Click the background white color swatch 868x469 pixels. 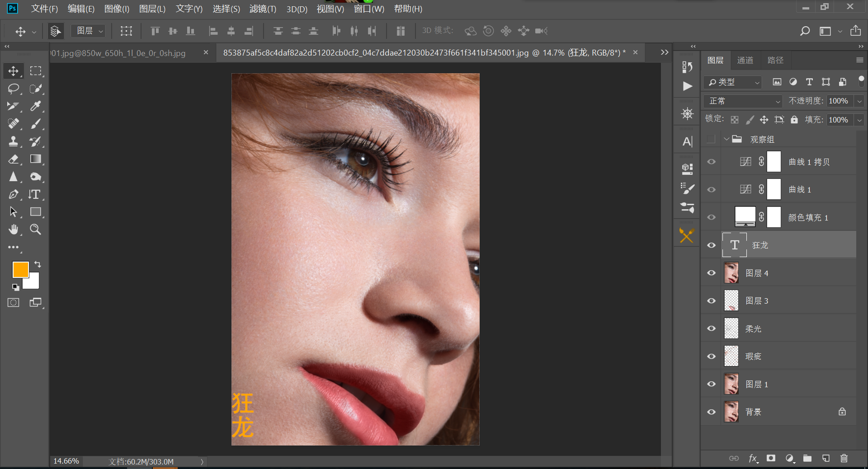(33, 283)
